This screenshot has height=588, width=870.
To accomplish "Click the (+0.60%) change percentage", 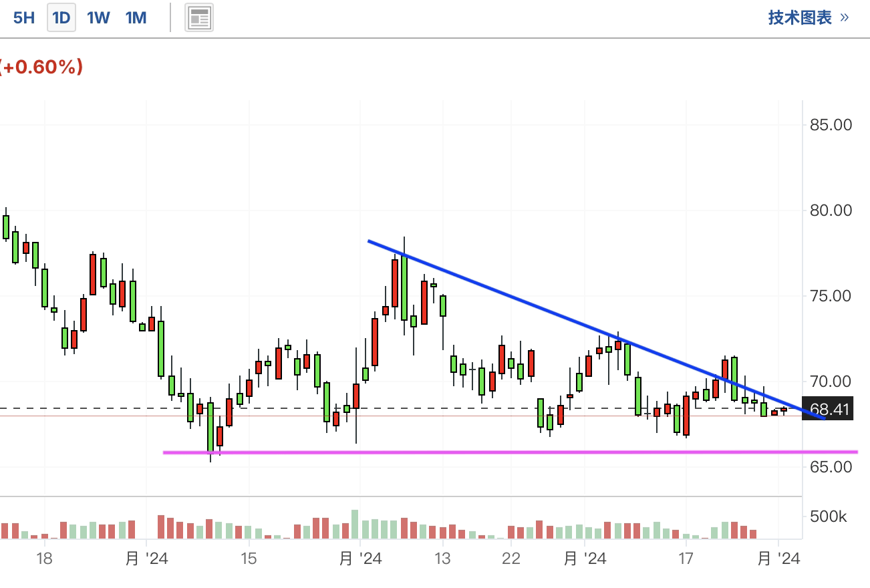I will pyautogui.click(x=41, y=67).
